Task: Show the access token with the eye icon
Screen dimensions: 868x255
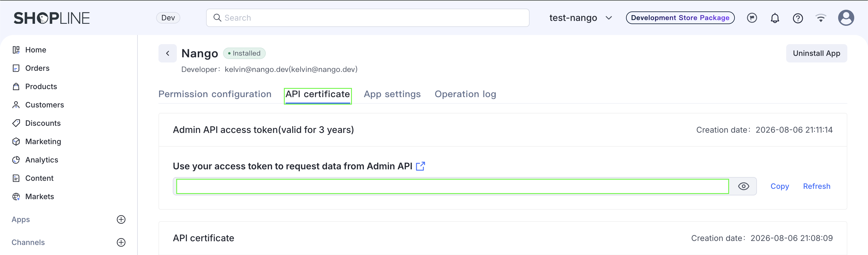Action: coord(743,186)
